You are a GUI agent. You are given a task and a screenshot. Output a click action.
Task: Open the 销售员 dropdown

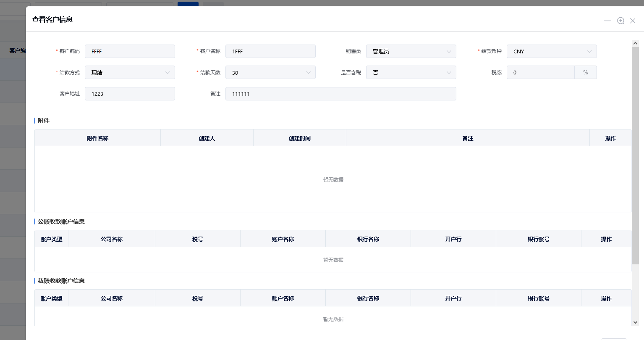411,51
